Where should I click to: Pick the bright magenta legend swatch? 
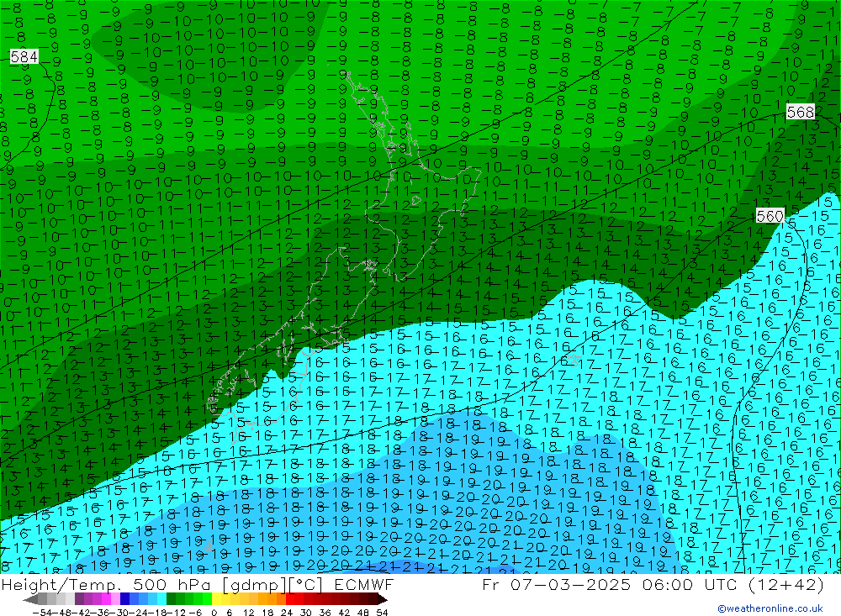pos(106,600)
